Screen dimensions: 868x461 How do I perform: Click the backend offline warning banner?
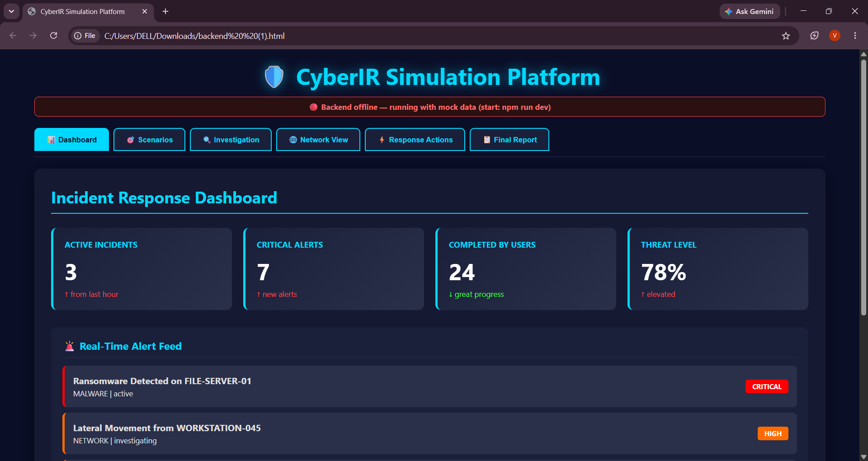click(x=430, y=107)
